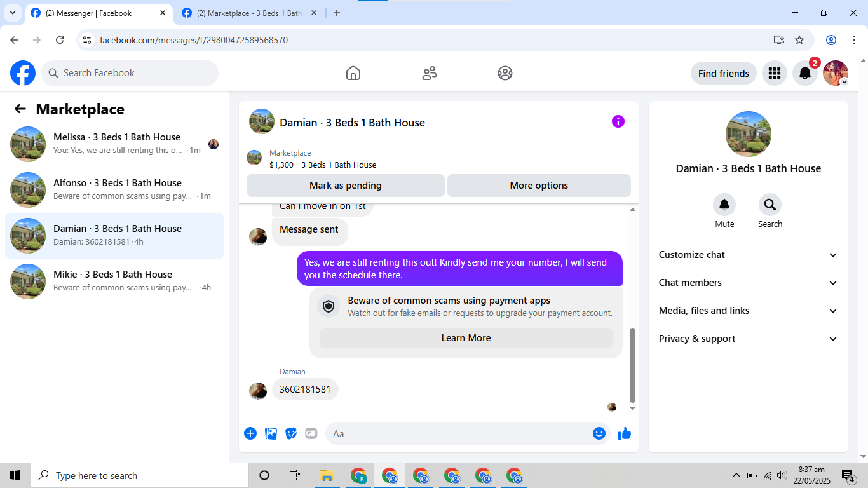Choose a sticker in composer
Image resolution: width=868 pixels, height=488 pixels.
coord(291,433)
